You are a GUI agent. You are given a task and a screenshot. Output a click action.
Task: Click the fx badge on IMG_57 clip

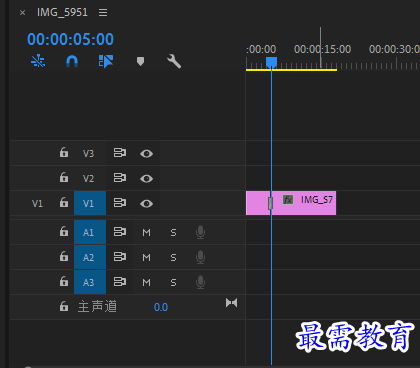coord(288,200)
